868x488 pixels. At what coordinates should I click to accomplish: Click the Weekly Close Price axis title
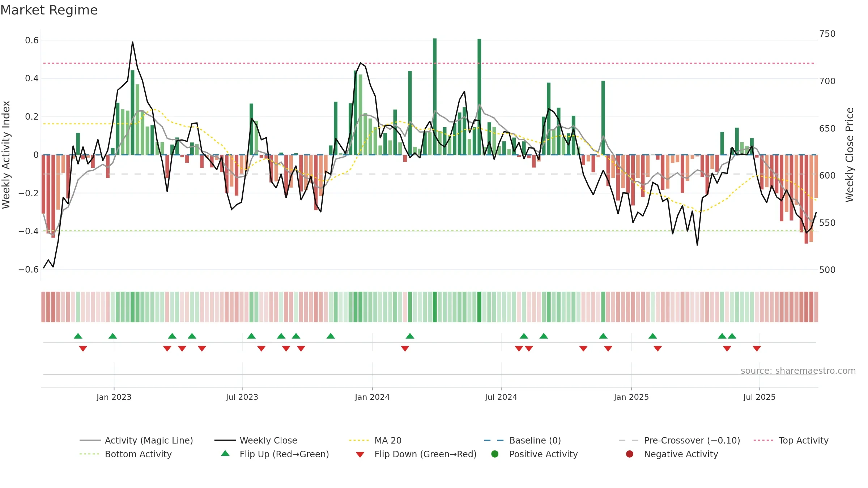pyautogui.click(x=850, y=155)
